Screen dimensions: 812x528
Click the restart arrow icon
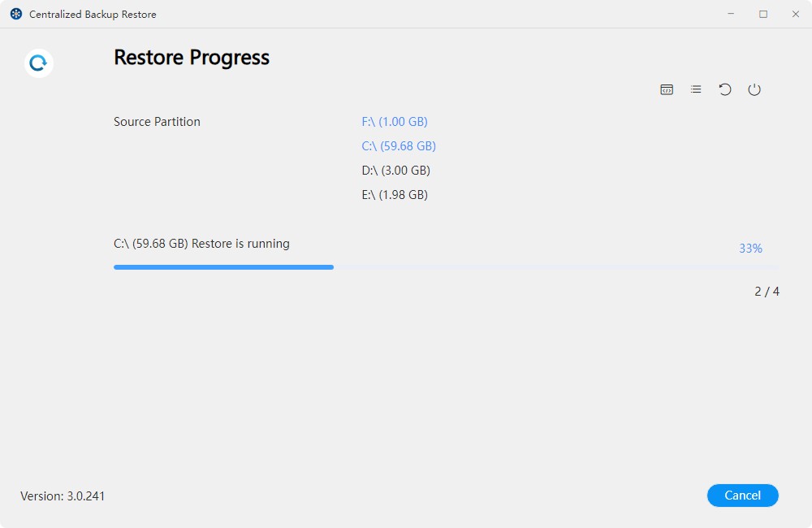(725, 89)
